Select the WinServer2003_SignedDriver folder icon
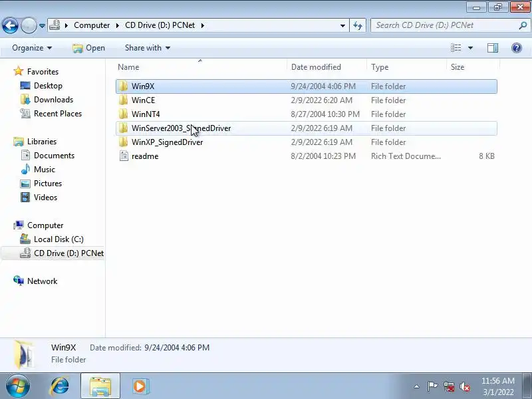 tap(124, 128)
